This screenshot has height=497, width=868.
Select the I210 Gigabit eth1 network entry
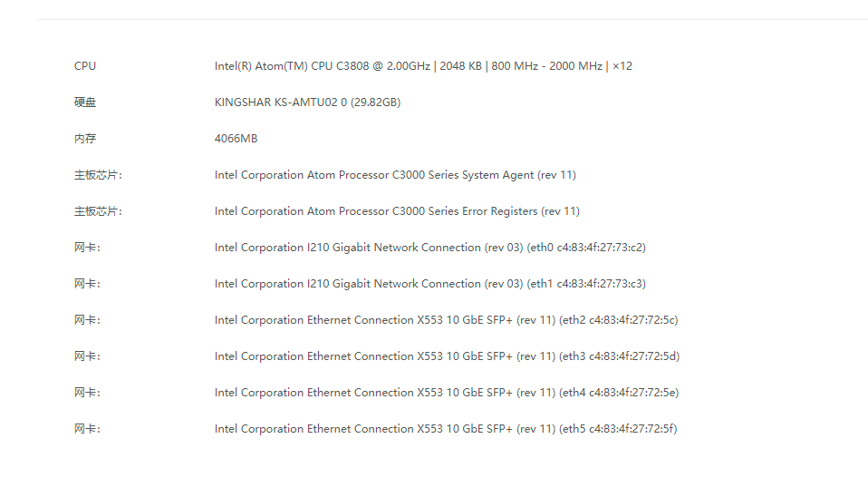(x=429, y=284)
